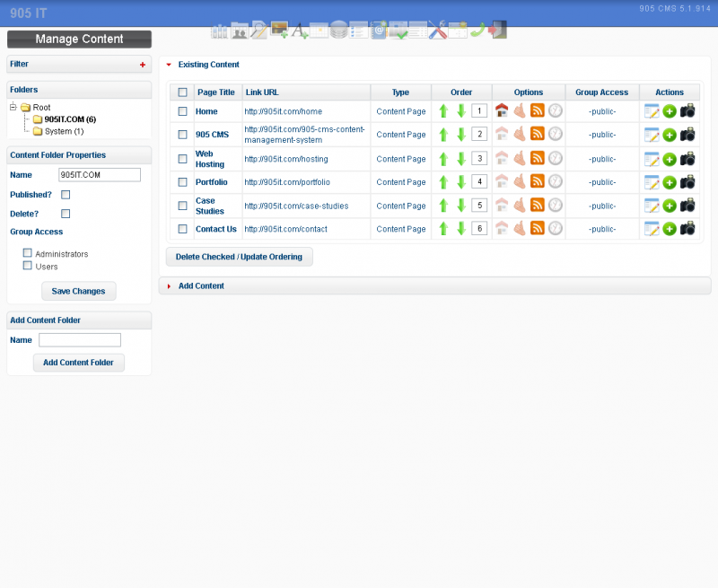Viewport: 718px width, 588px height.
Task: Click the clock icon in Web Hosting row
Action: [x=555, y=159]
